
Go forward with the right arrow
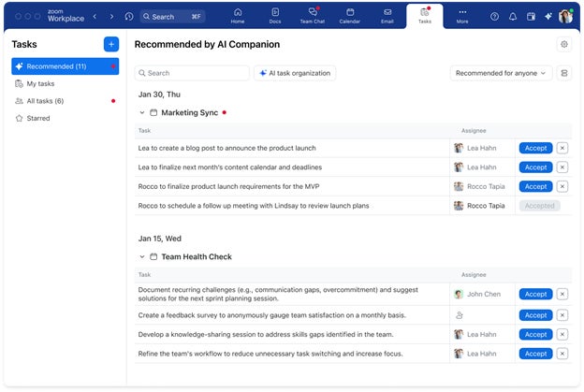coord(111,17)
